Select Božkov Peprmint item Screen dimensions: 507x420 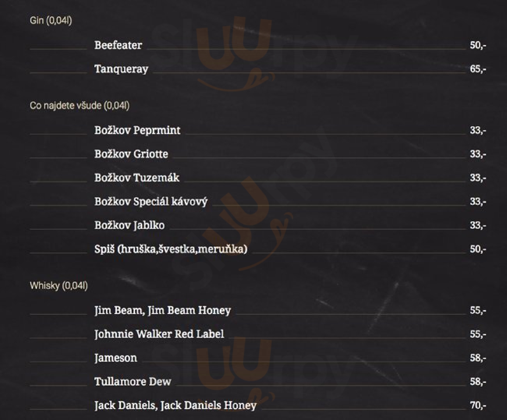coord(137,130)
